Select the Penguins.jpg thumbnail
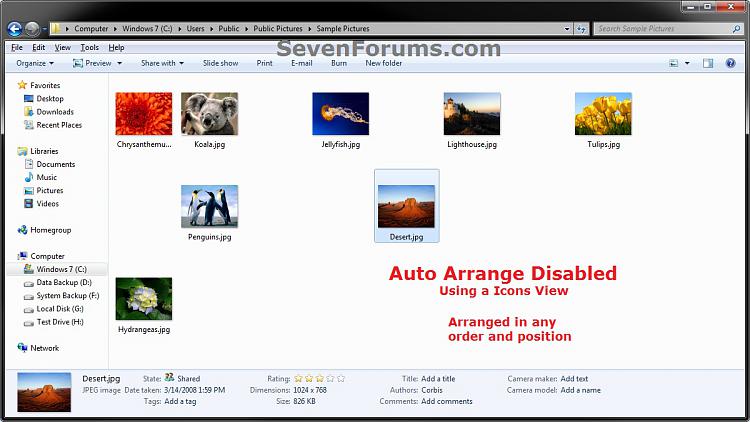 [210, 207]
